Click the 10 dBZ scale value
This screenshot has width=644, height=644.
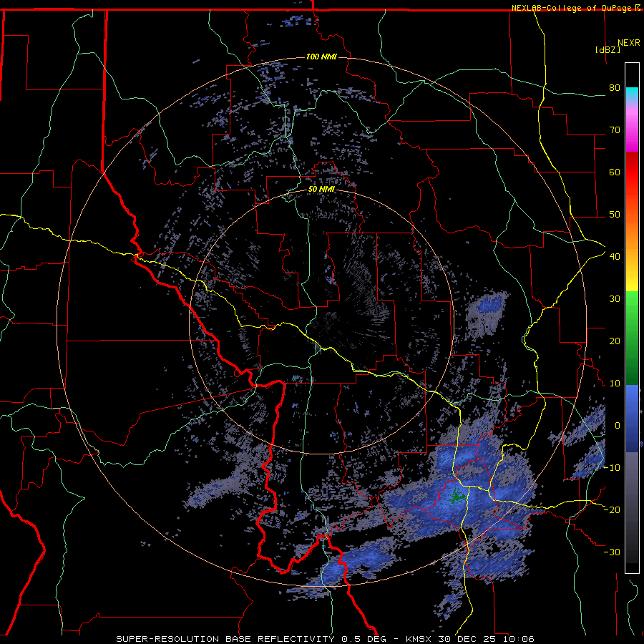click(x=615, y=384)
